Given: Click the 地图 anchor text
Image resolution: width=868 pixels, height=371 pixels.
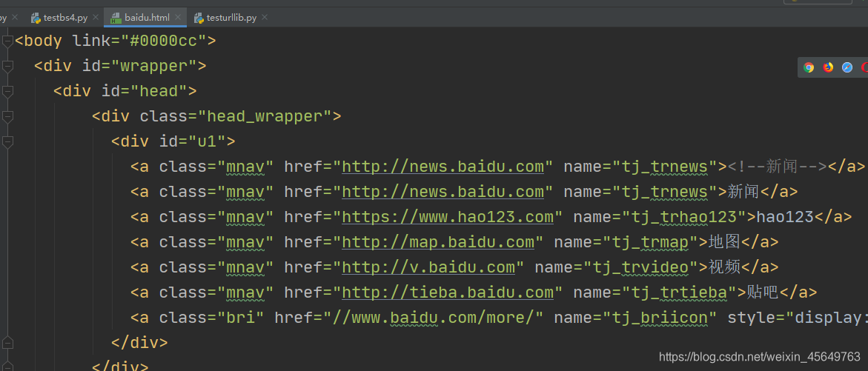Looking at the screenshot, I should 724,242.
